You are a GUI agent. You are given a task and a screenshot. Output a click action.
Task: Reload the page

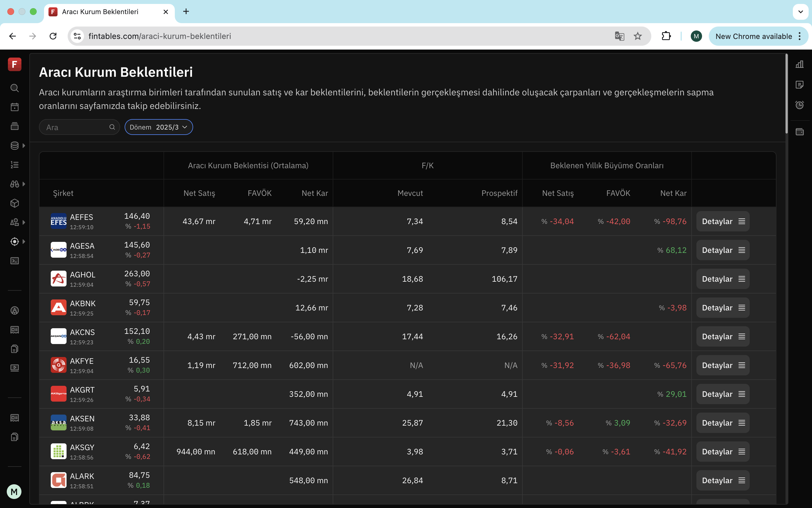[x=53, y=36]
